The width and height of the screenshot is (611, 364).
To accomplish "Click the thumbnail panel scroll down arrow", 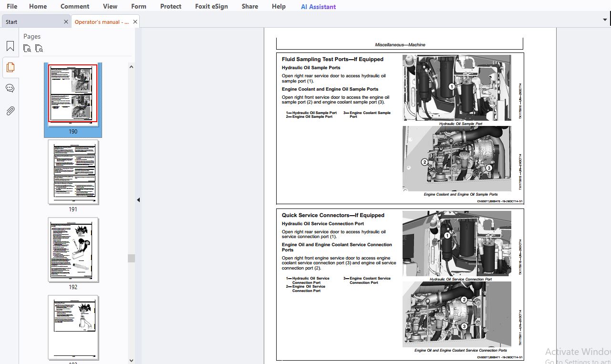I will [x=131, y=360].
